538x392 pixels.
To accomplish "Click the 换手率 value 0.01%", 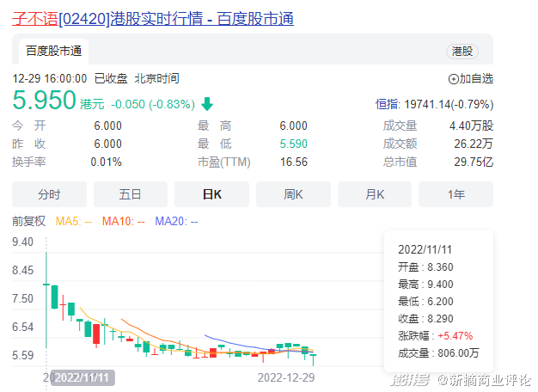I will pyautogui.click(x=106, y=162).
